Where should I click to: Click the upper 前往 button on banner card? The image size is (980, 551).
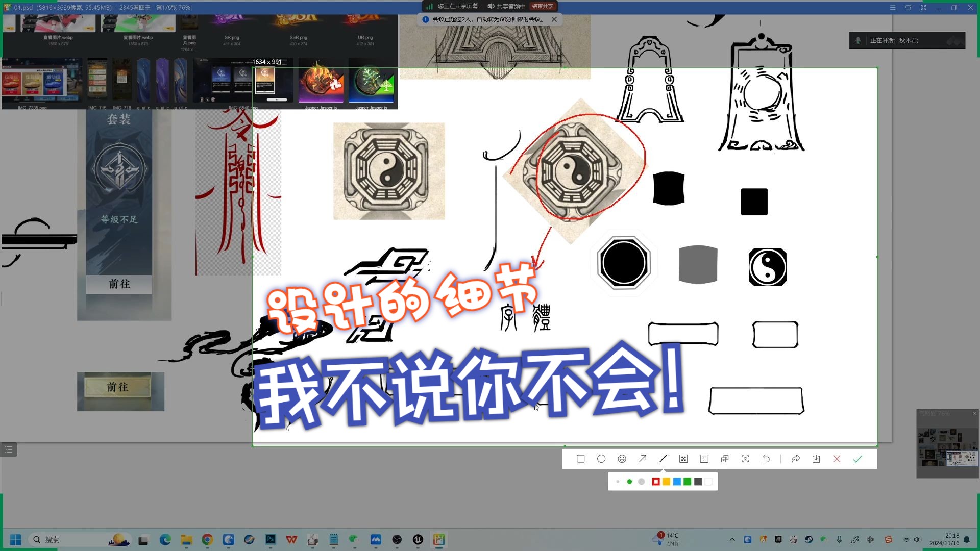pyautogui.click(x=119, y=284)
